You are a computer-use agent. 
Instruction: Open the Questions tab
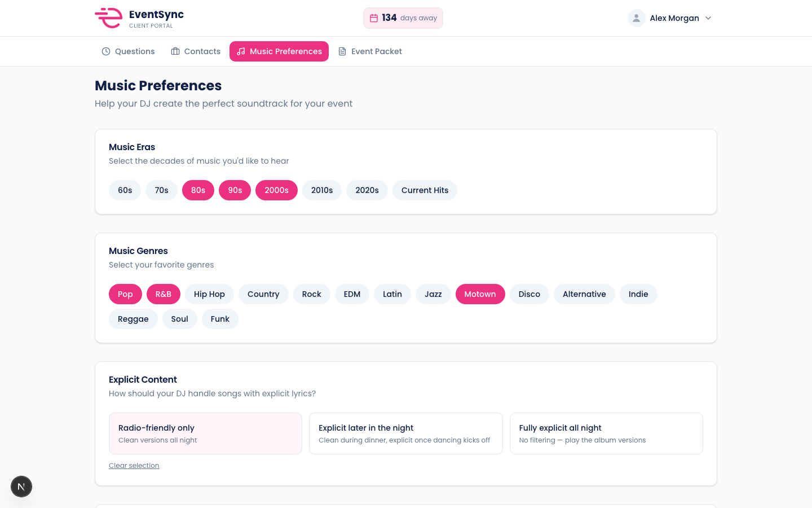point(128,51)
